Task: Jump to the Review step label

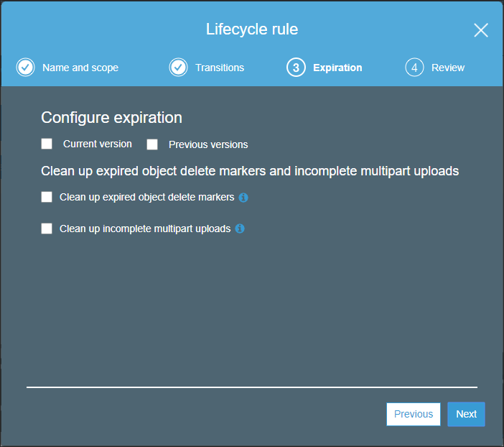Action: point(448,68)
